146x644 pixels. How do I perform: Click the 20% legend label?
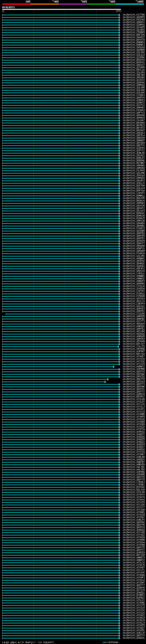pos(28,2)
